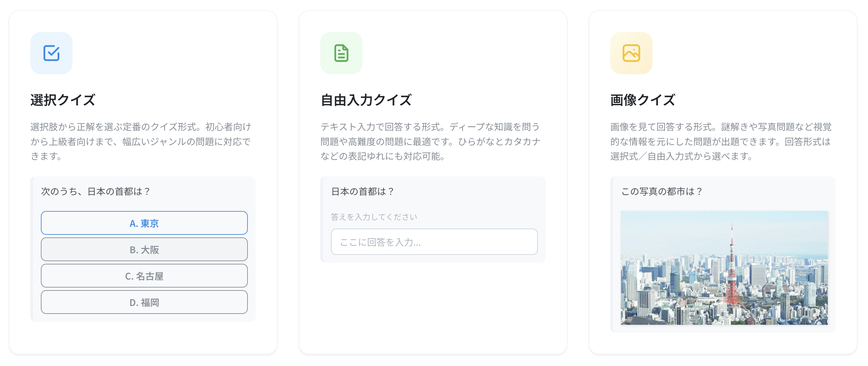Select answer A. 東京
The image size is (868, 366).
pos(144,223)
